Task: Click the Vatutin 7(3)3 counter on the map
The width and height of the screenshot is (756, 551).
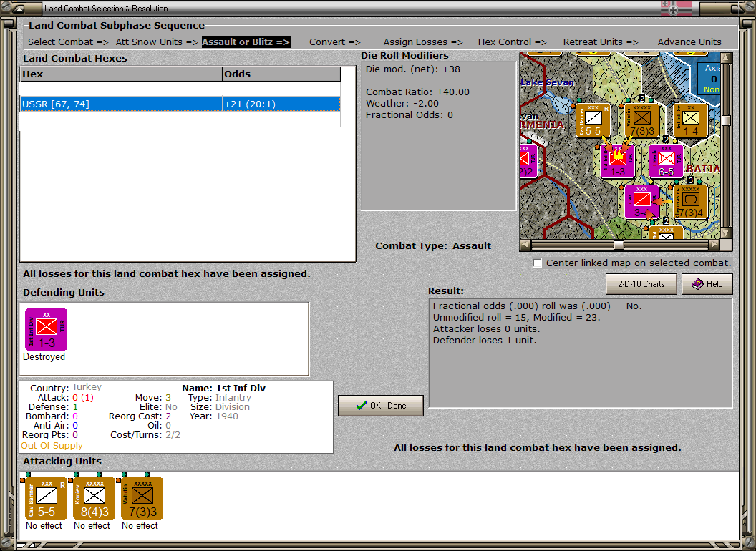Action: coord(641,120)
